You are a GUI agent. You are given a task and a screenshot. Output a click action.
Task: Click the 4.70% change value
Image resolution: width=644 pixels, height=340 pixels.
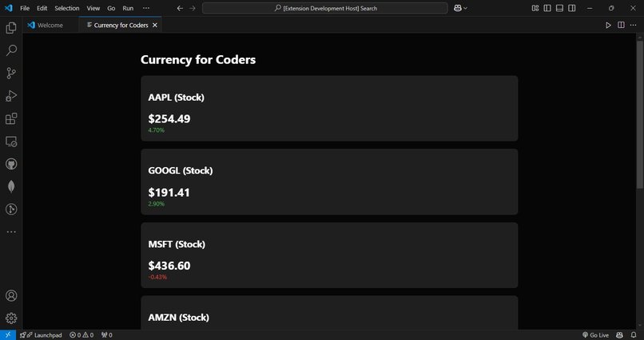point(156,130)
